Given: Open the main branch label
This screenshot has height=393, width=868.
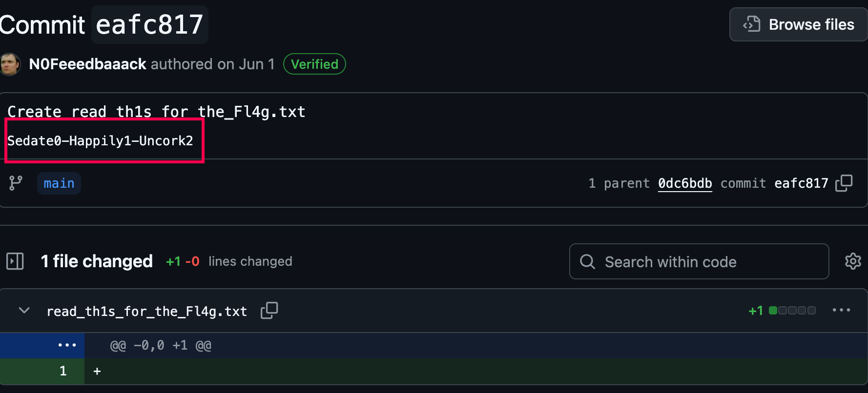Looking at the screenshot, I should [x=59, y=183].
